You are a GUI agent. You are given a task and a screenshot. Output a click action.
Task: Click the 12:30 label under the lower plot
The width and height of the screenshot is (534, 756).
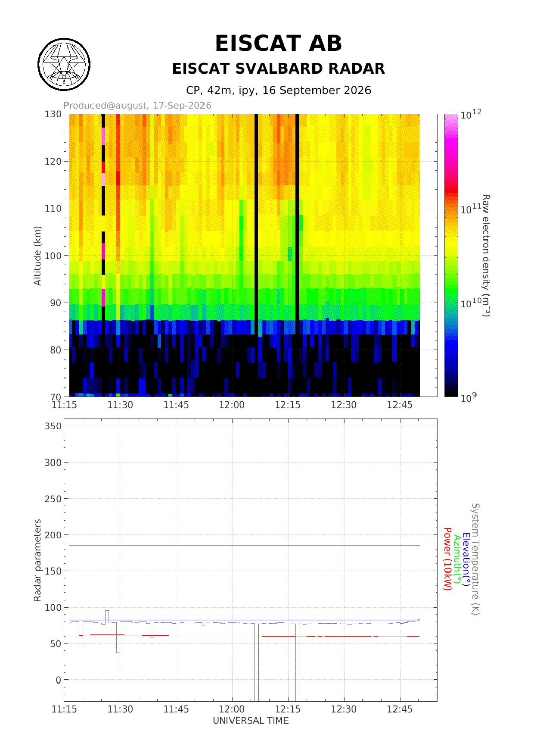tap(344, 709)
